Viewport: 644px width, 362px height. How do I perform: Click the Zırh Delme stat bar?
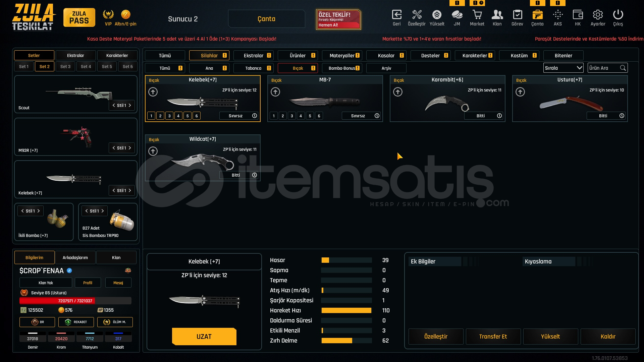tap(346, 341)
